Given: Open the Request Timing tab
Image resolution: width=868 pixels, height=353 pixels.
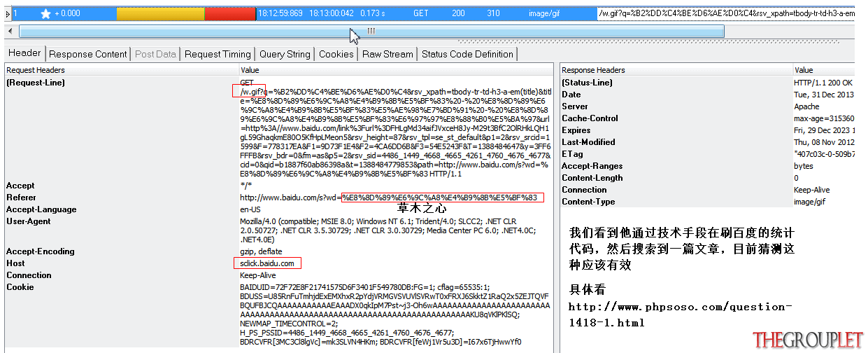Looking at the screenshot, I should pyautogui.click(x=218, y=54).
